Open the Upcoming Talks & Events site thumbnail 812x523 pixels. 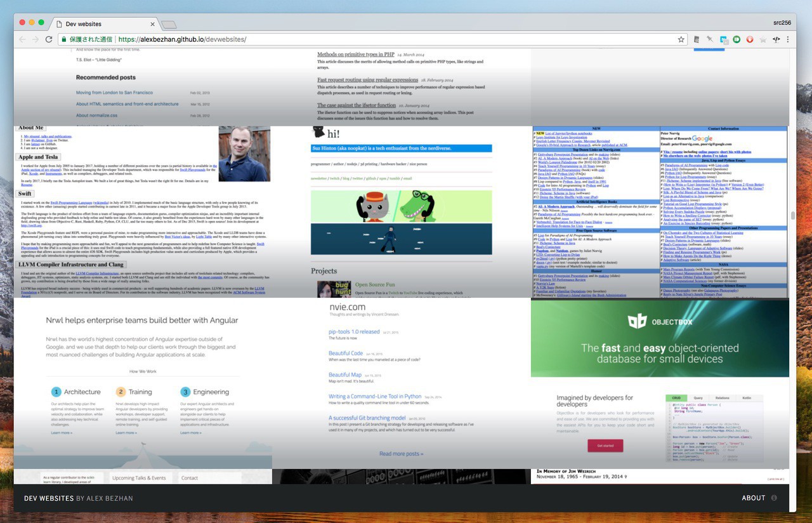143,476
